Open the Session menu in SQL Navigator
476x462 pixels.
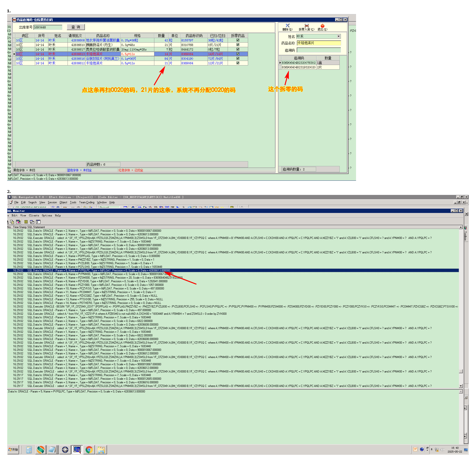click(x=52, y=202)
